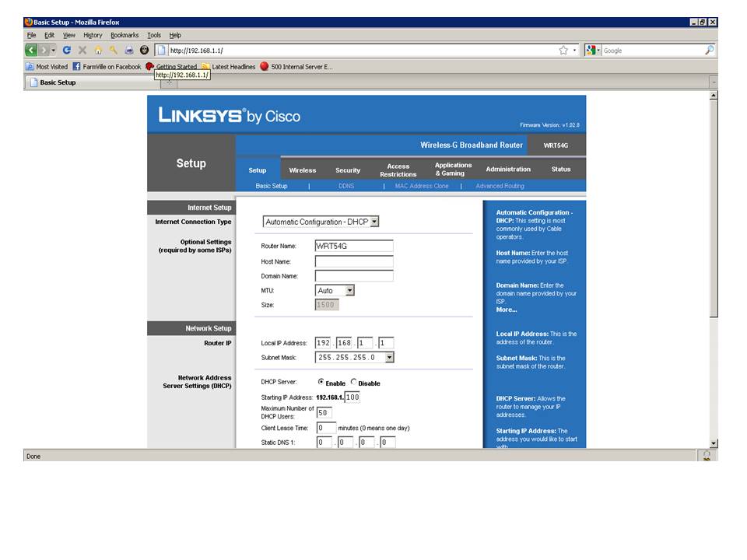Click the page scrollbar down arrow
The width and height of the screenshot is (747, 560).
(714, 443)
